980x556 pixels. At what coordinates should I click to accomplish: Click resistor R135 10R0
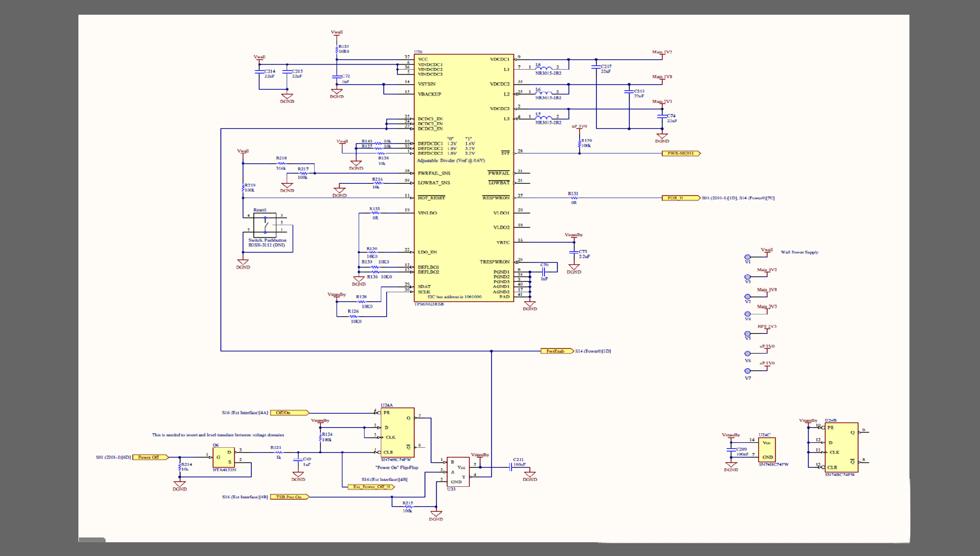(x=337, y=50)
